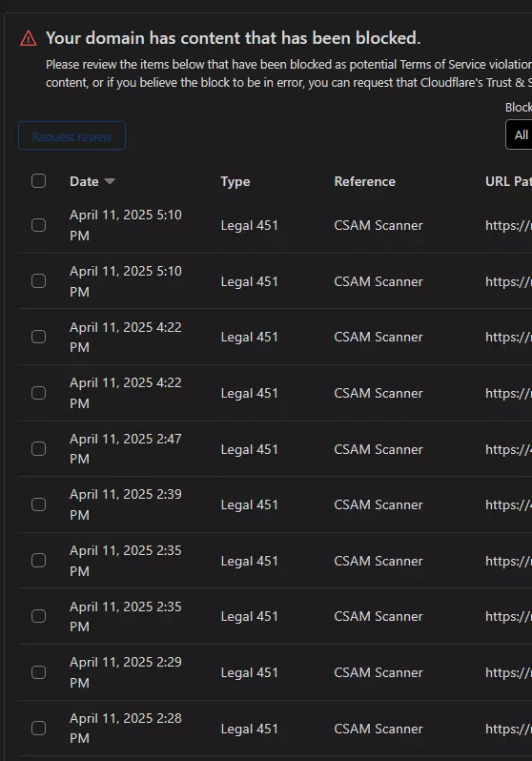Click the Date column header label
The image size is (532, 761).
tap(84, 181)
